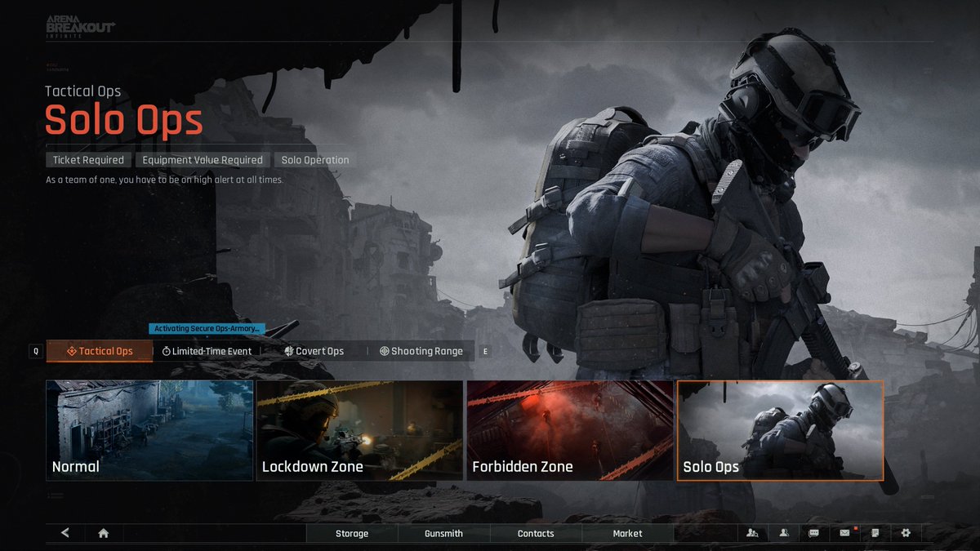Switch to the Covert Ops tab
The height and width of the screenshot is (551, 980).
tap(314, 351)
